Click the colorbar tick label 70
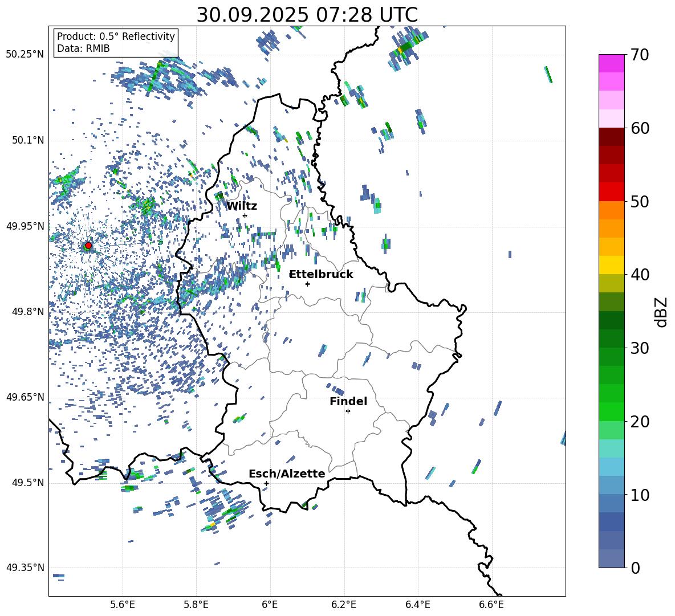The width and height of the screenshot is (675, 616). tap(641, 55)
